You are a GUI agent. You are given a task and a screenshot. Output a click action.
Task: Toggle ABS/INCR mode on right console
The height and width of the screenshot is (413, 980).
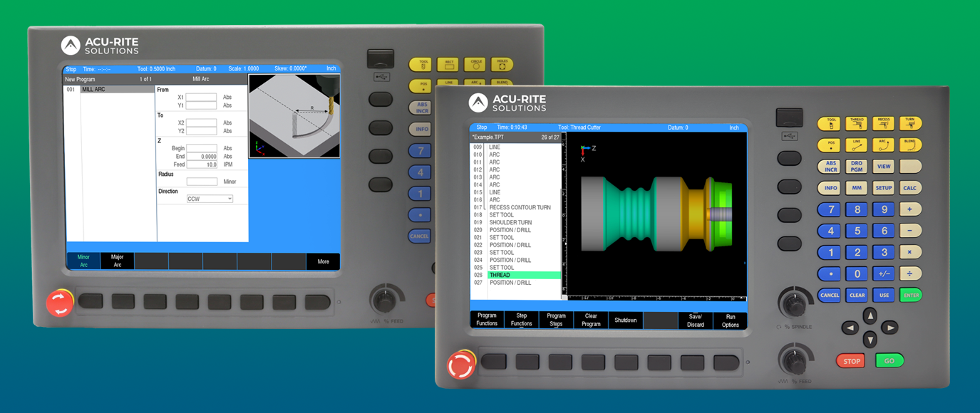pos(830,167)
